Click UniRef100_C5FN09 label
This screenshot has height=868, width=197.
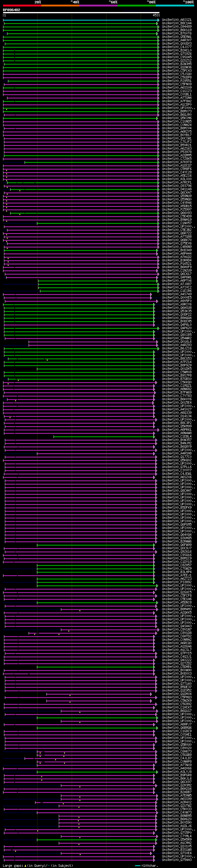tap(176, 84)
